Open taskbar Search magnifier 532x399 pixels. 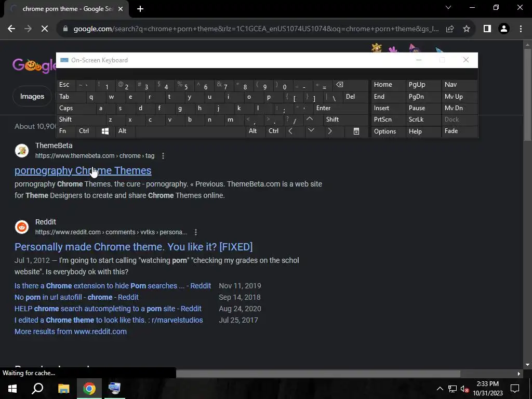point(37,388)
